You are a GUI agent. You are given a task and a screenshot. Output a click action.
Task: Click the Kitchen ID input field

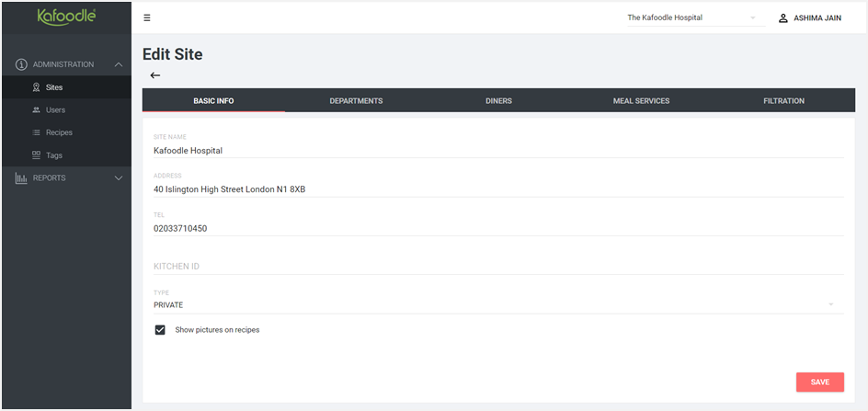point(498,267)
